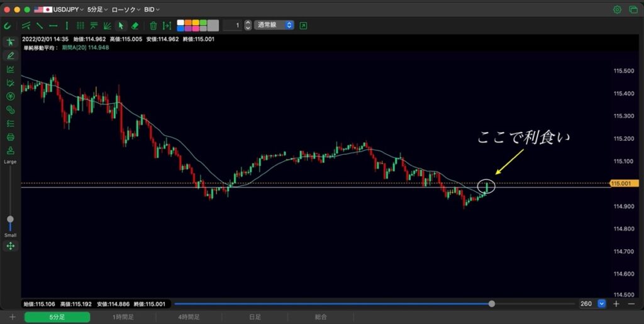This screenshot has width=644, height=324.
Task: Select the grid drawing tool
Action: tap(80, 25)
